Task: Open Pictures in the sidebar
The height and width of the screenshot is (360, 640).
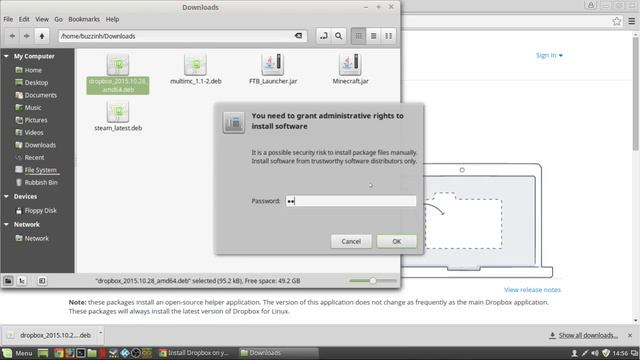Action: pyautogui.click(x=37, y=120)
